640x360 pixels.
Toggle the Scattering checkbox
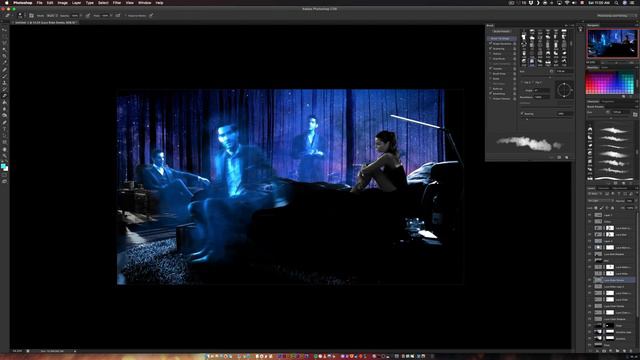[491, 48]
